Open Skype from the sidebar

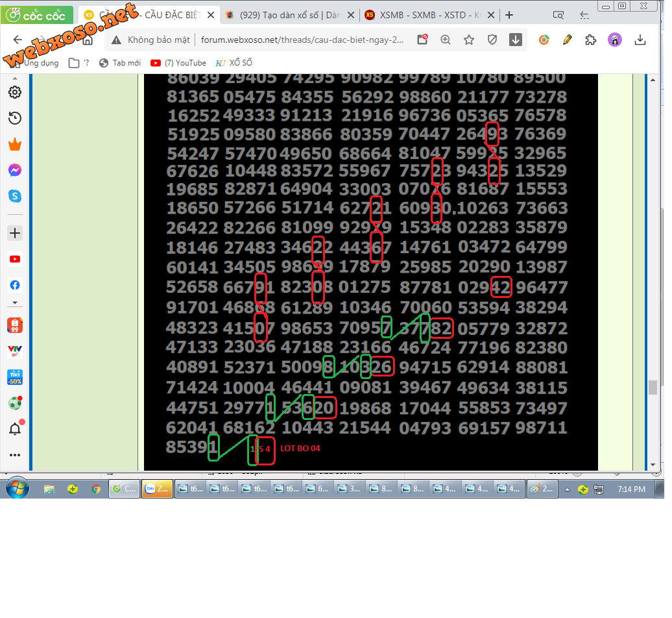(x=15, y=197)
